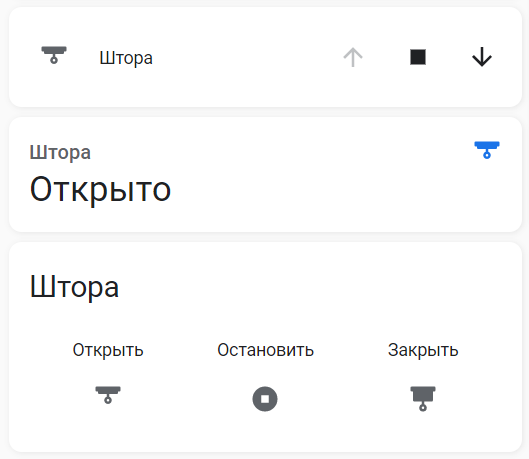Select the Закрыть label

pos(423,350)
